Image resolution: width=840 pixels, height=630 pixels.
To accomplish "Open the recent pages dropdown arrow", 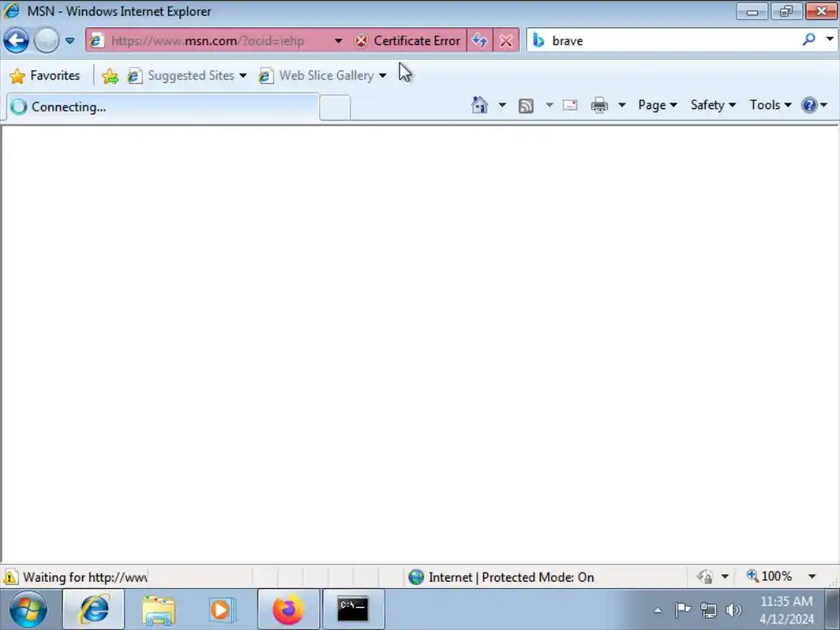I will (70, 41).
